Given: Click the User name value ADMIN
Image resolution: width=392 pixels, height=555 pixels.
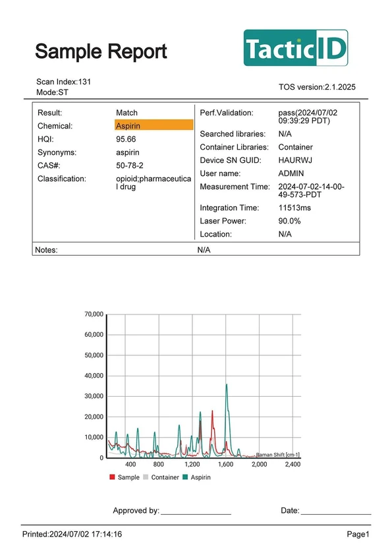Looking at the screenshot, I should tap(291, 173).
